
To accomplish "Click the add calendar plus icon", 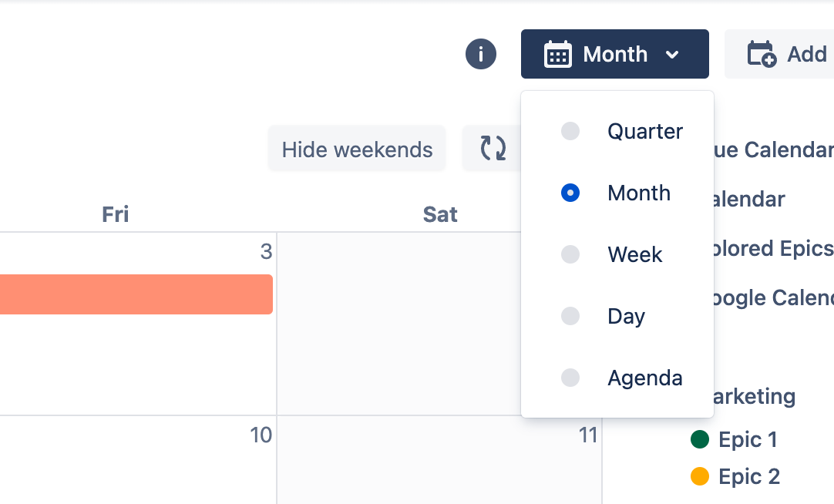I will point(762,55).
